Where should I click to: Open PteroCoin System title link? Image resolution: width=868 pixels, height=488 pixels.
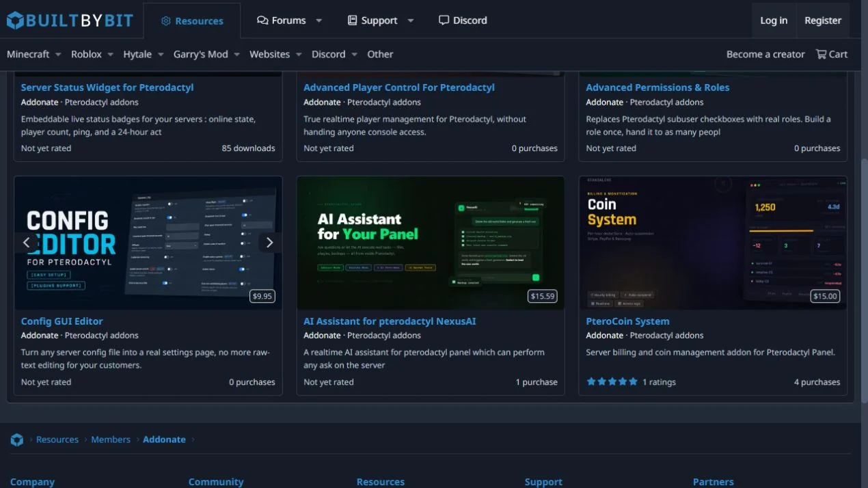[x=627, y=321]
